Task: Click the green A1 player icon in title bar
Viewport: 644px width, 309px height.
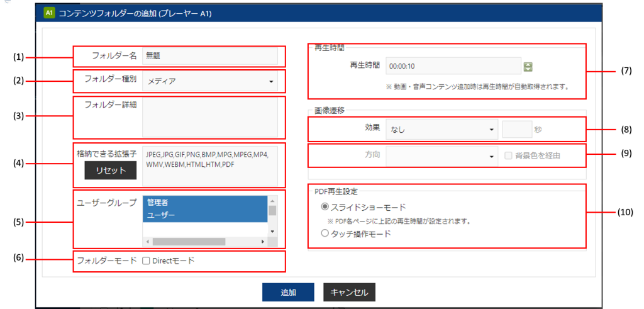Action: (x=48, y=12)
